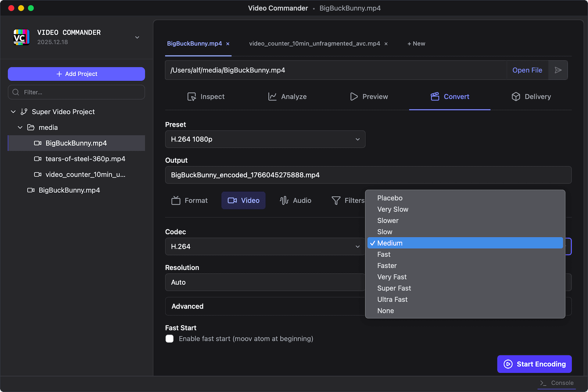Switch to the video_counter_10min_unfragmented_avc.mp4 tab

pos(315,43)
